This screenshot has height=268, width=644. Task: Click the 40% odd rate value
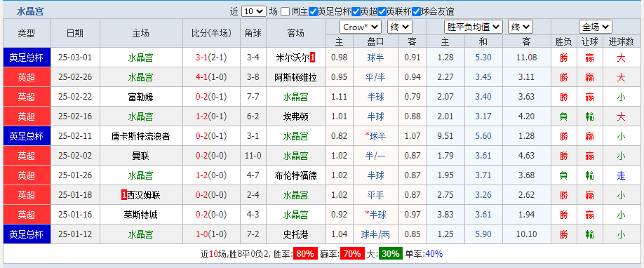434,253
